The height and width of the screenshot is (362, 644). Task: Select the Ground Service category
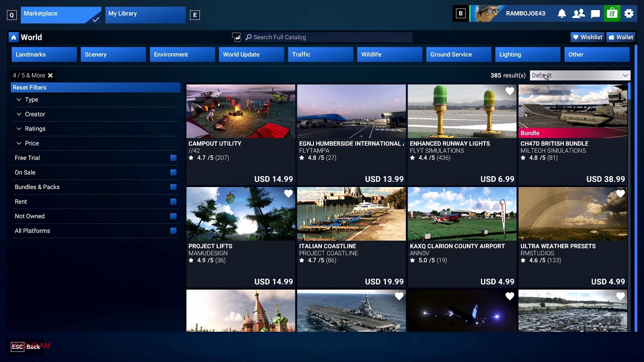click(459, 54)
